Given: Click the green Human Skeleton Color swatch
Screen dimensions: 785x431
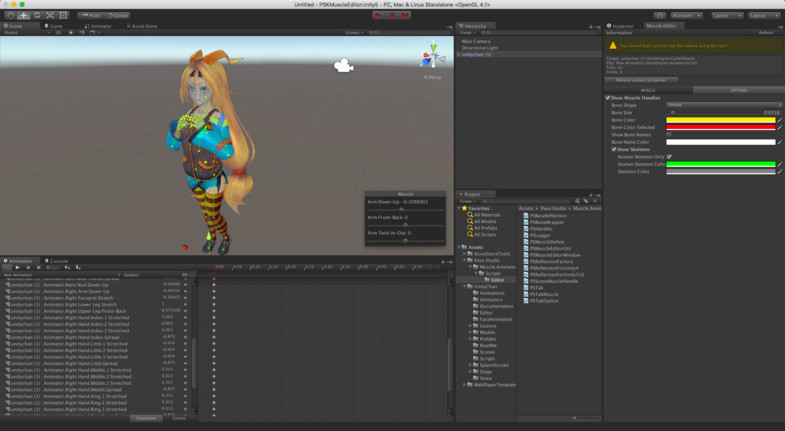Looking at the screenshot, I should 720,164.
